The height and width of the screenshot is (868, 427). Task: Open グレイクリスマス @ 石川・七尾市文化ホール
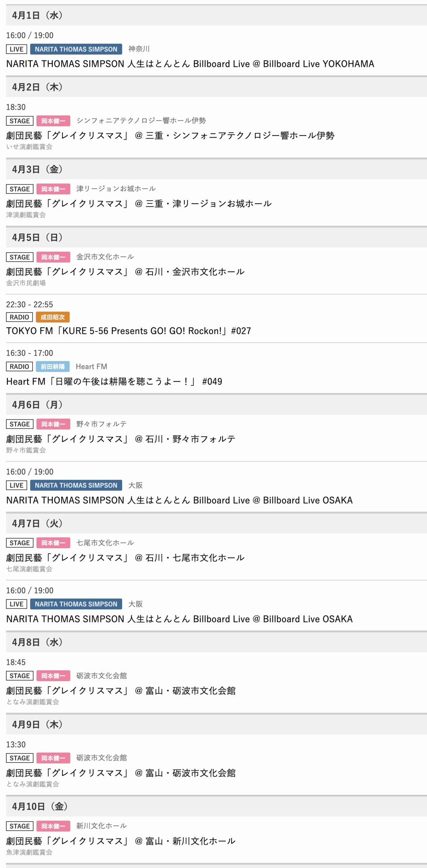tap(125, 558)
